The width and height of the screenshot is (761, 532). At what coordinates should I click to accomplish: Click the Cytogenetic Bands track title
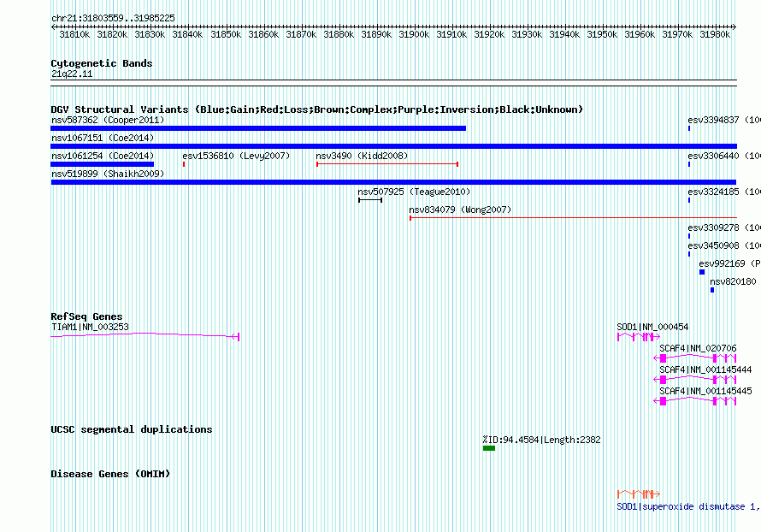[x=102, y=63]
